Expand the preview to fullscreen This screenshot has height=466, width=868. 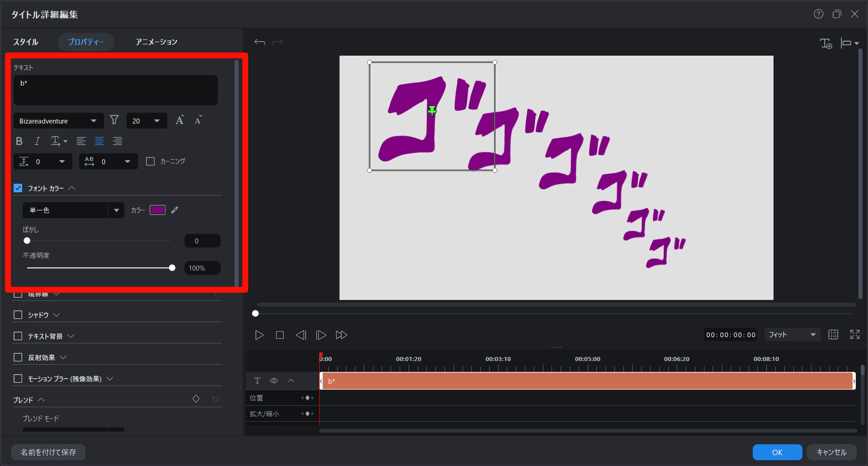(855, 334)
